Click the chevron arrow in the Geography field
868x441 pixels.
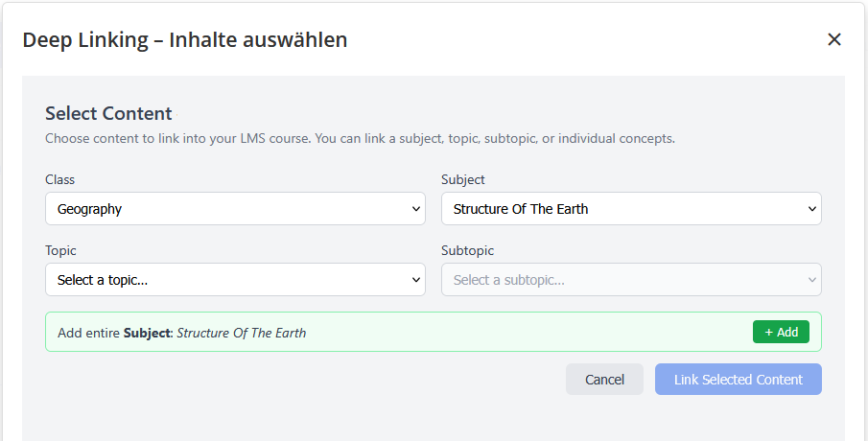click(416, 209)
